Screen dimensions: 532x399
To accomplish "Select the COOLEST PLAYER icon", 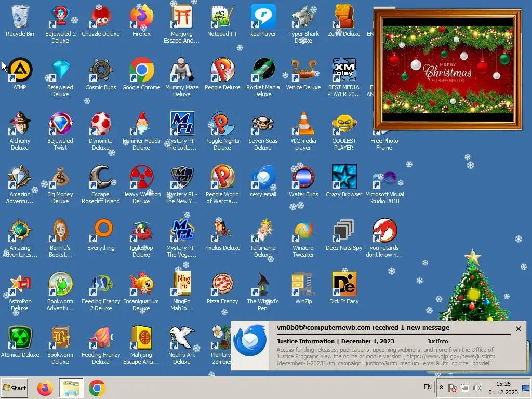I will point(344,130).
